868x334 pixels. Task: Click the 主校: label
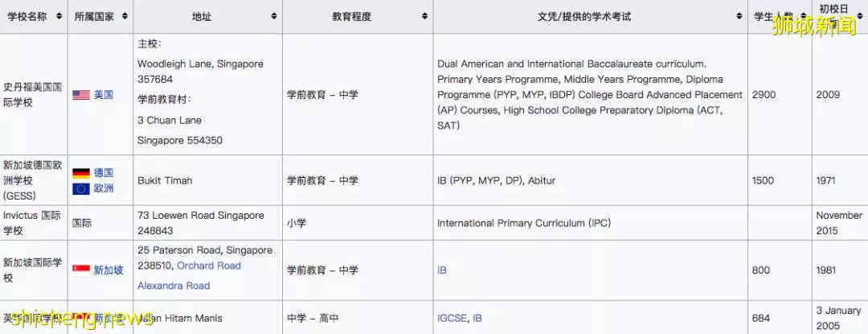(x=149, y=44)
